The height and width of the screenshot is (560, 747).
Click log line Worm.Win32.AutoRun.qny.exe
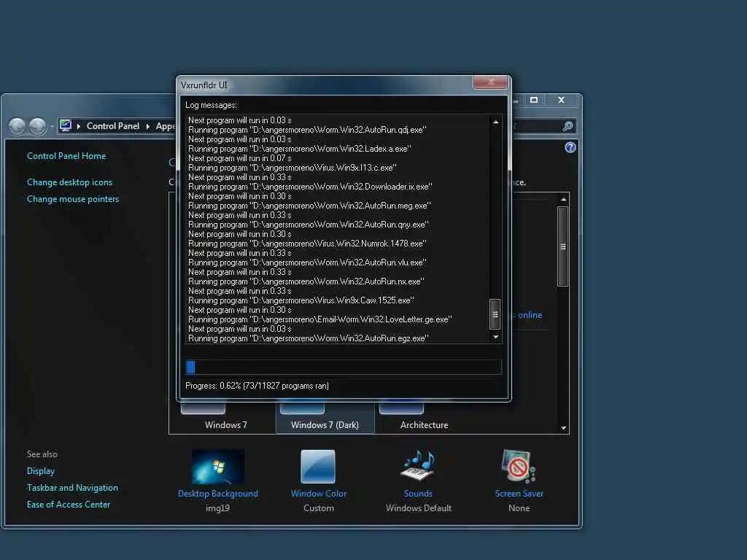309,225
